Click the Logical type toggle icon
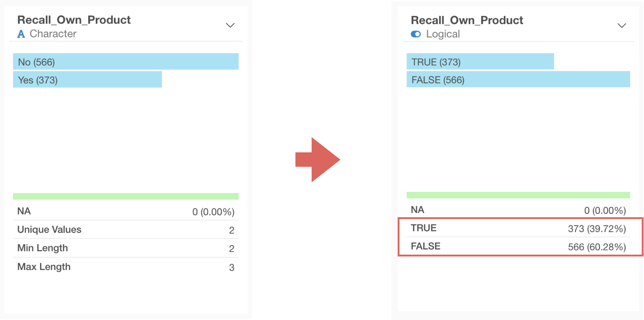644x320 pixels. point(416,34)
